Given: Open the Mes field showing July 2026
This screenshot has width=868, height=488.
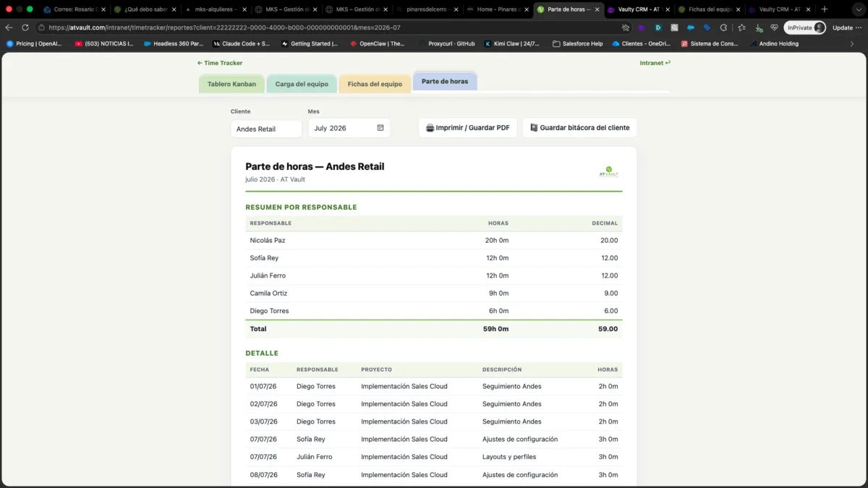Looking at the screenshot, I should [349, 128].
